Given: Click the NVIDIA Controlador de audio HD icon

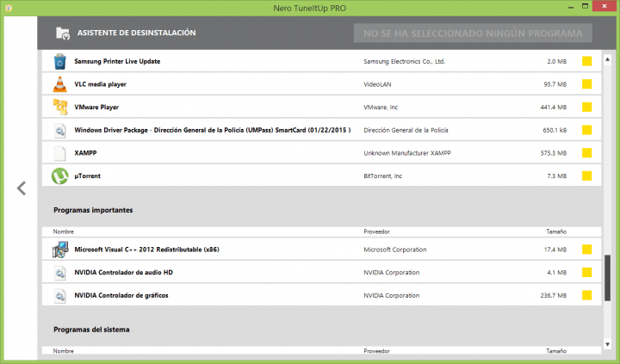Looking at the screenshot, I should [59, 272].
